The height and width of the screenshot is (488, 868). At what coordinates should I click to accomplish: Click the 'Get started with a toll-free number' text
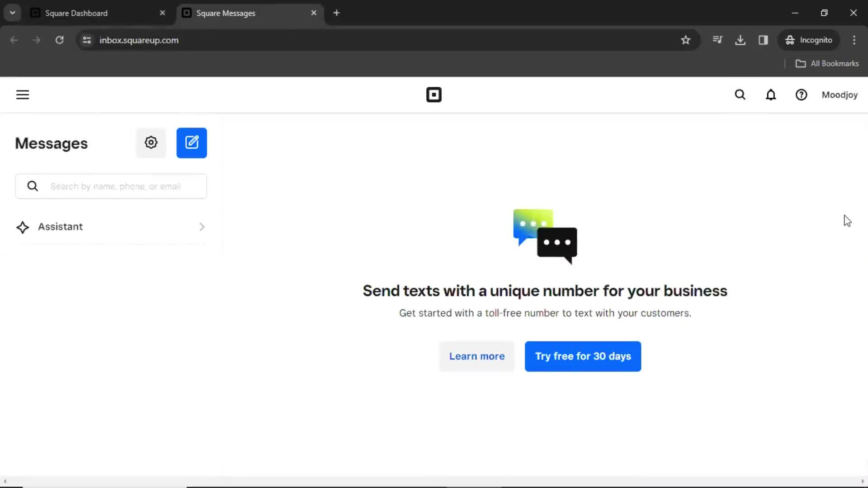545,313
